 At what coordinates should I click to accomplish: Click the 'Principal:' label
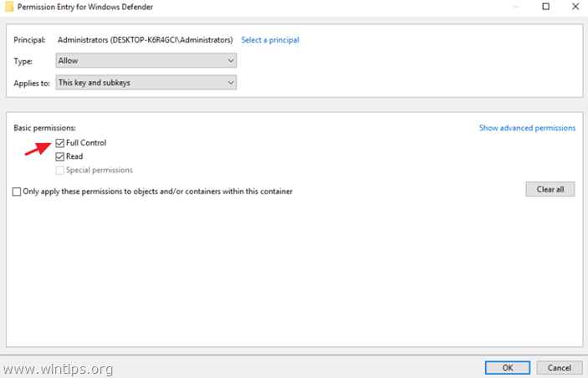pyautogui.click(x=29, y=40)
